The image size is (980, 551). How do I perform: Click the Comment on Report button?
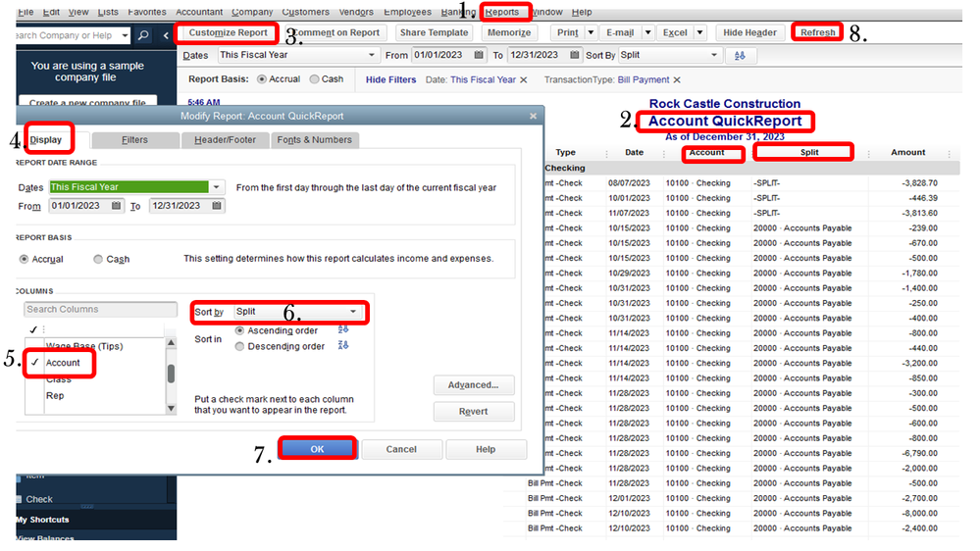[336, 32]
